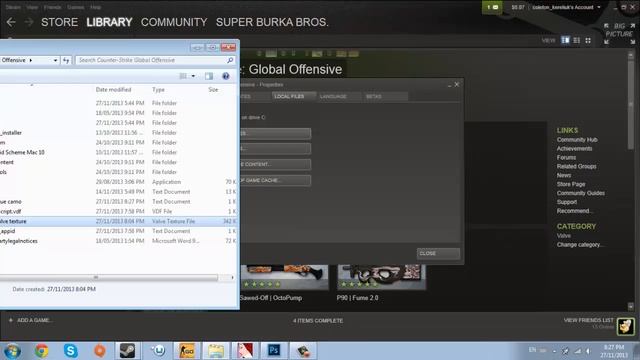The width and height of the screenshot is (640, 360).
Task: Change Explorer view using the view icon
Action: (x=183, y=76)
